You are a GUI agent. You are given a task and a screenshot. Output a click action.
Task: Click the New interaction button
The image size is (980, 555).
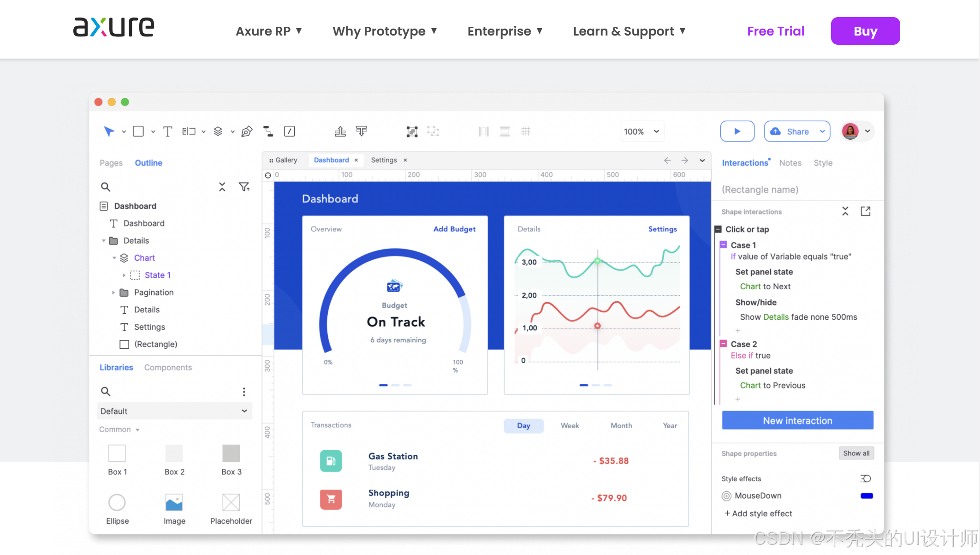797,420
